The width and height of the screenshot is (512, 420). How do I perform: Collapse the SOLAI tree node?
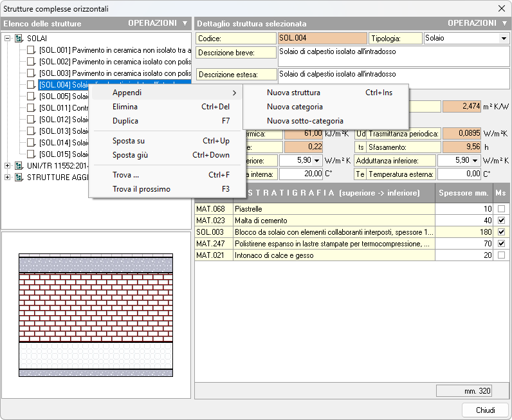click(8, 39)
